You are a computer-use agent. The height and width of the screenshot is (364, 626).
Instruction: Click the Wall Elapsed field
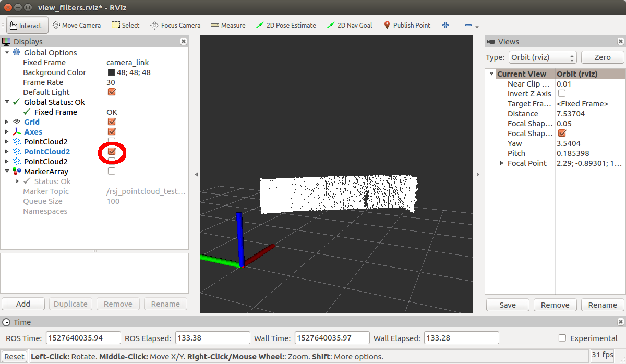point(461,338)
